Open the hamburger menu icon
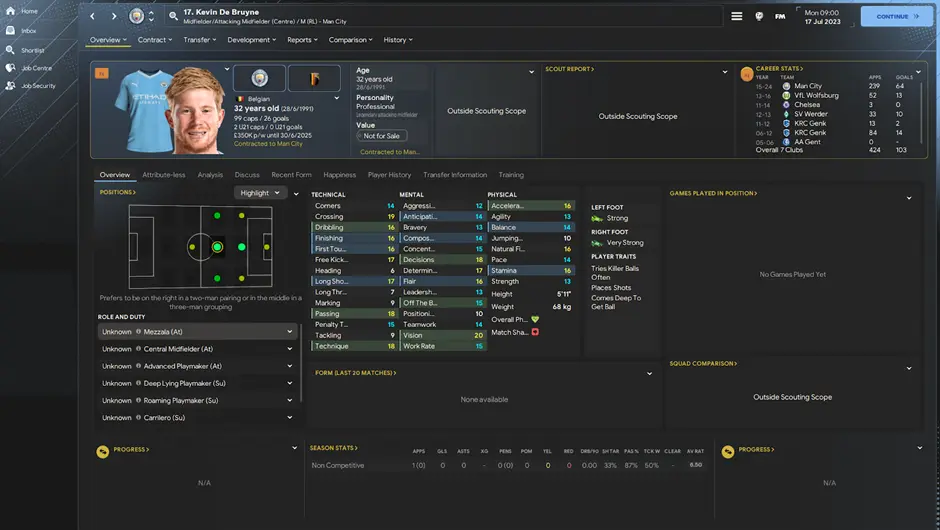 736,16
